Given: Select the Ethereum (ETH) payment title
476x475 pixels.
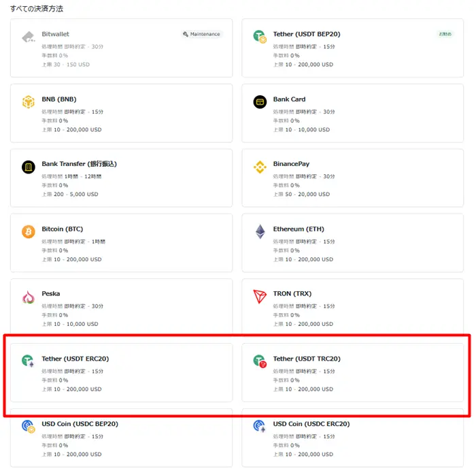Looking at the screenshot, I should click(299, 229).
